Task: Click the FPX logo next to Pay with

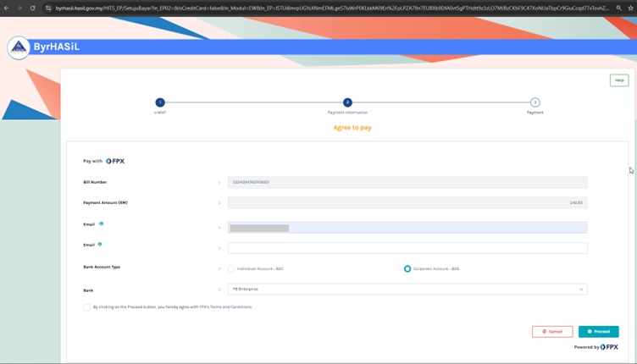Action: point(115,161)
